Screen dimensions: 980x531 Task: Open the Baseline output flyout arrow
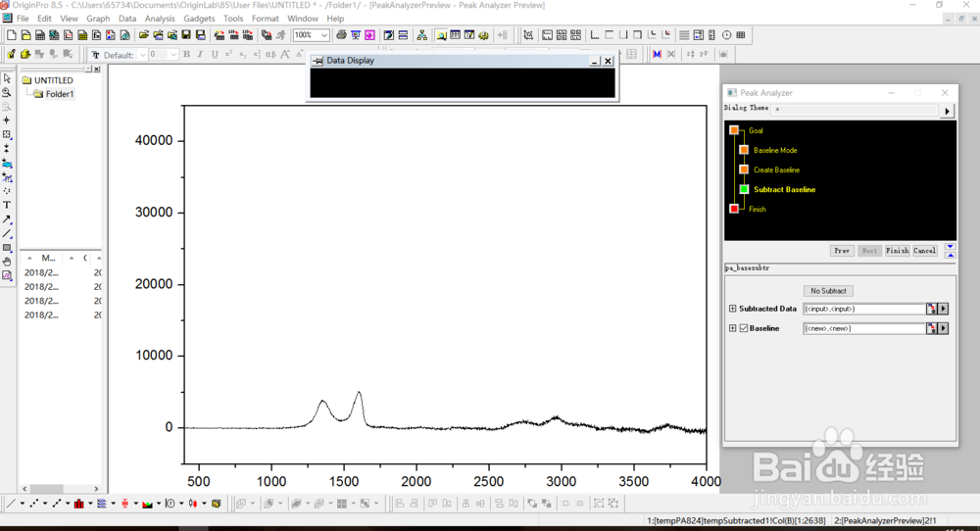tap(943, 328)
